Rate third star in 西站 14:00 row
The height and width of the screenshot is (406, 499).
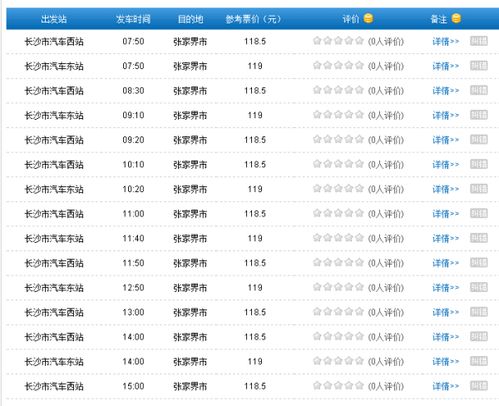[338, 336]
